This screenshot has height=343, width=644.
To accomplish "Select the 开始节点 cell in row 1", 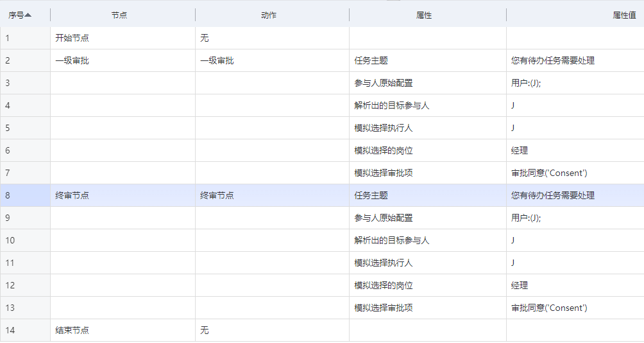I will point(72,39).
